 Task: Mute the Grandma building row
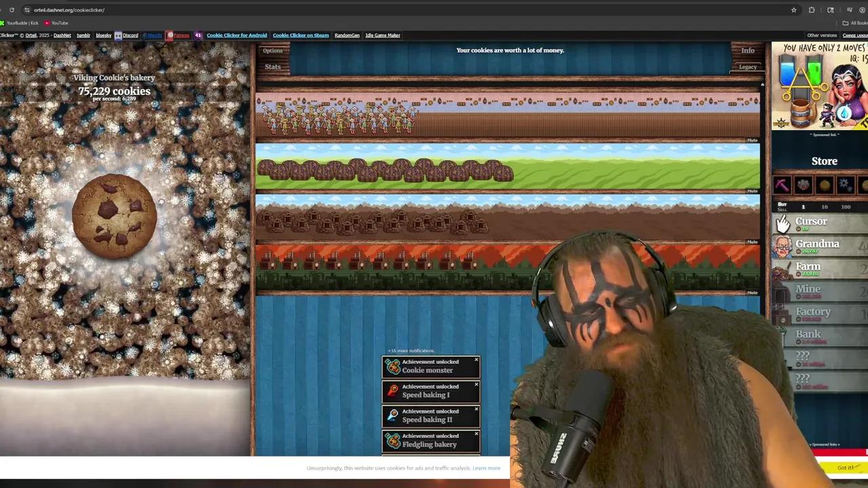click(x=752, y=140)
